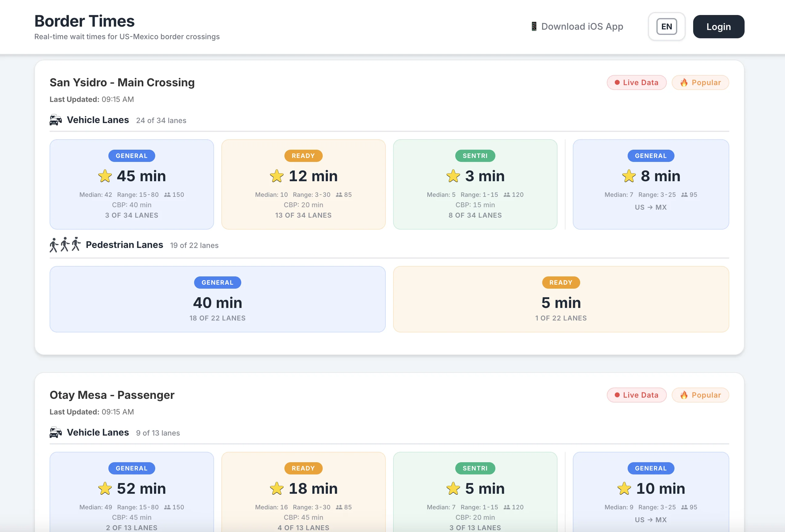Select the vehicle lanes car icon for San Ysidro
Screen dimensions: 785x532
(55, 120)
